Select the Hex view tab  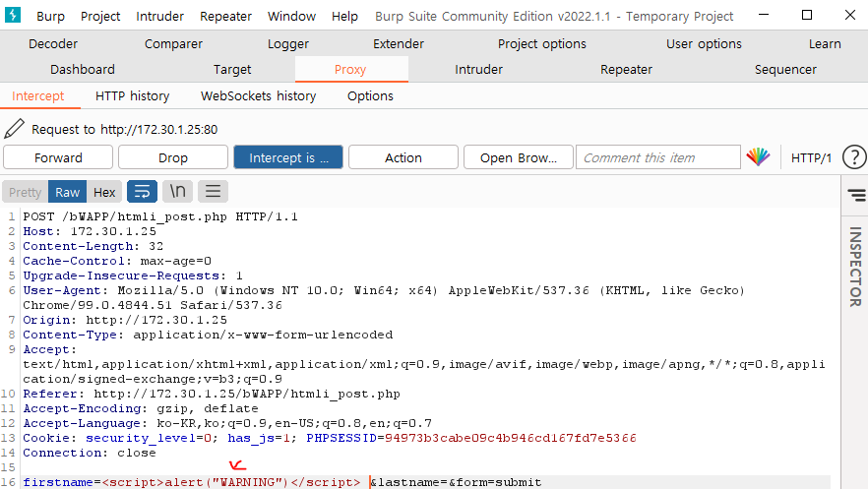pyautogui.click(x=104, y=192)
